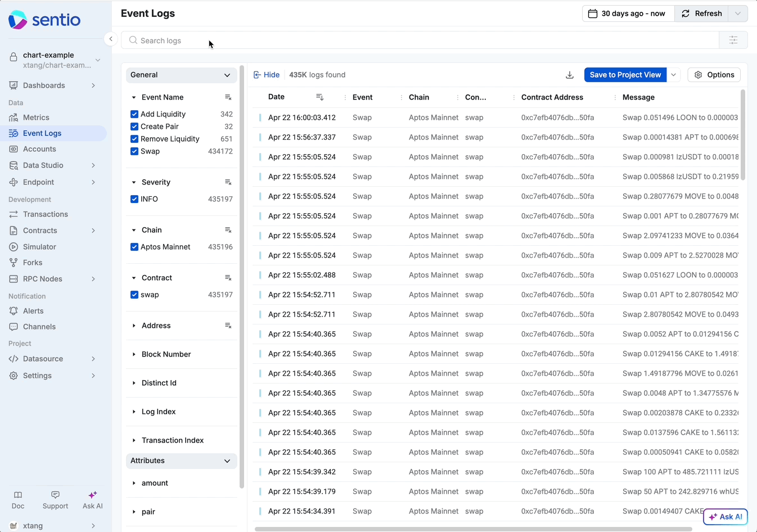Uncheck the Aptos Mainnet chain checkbox
The width and height of the screenshot is (757, 532).
pos(134,247)
